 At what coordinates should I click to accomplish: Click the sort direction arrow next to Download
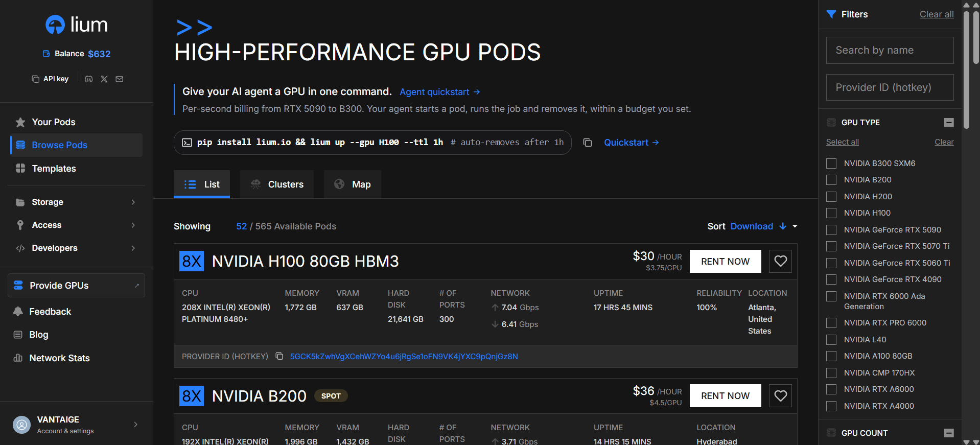click(783, 226)
